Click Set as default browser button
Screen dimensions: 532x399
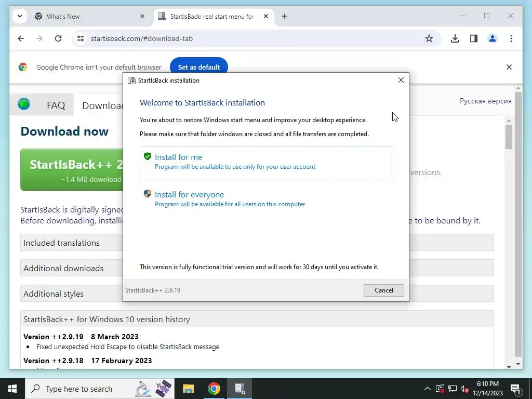coord(199,67)
